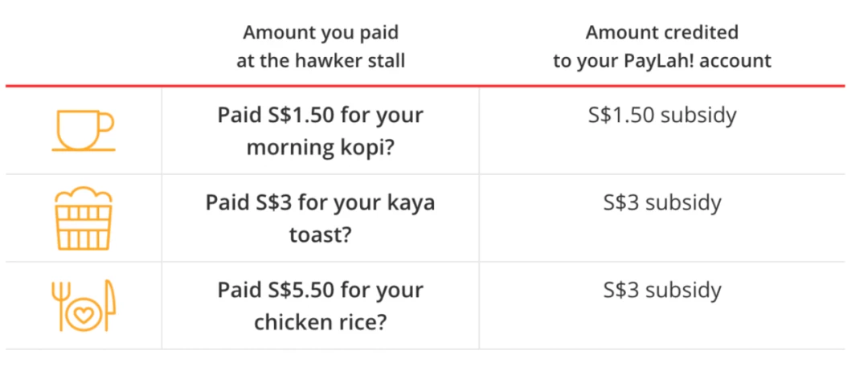
Task: Click the empty top-left header cell
Action: [84, 47]
